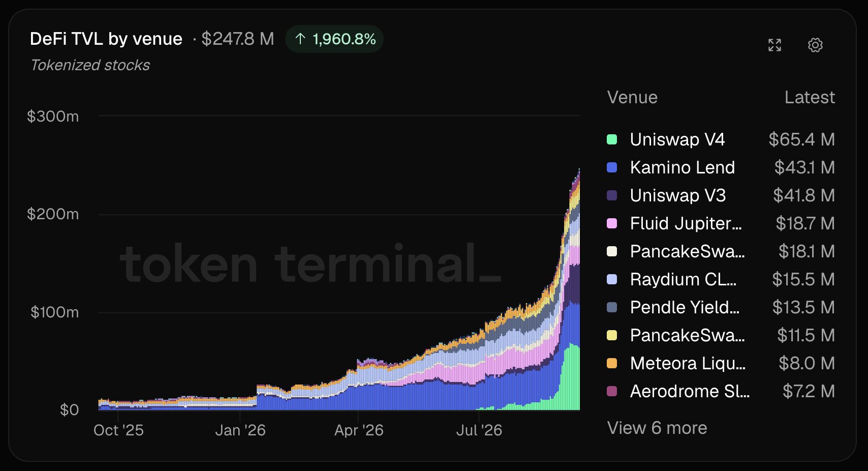Click the Jul '26 axis label
The width and height of the screenshot is (868, 471).
pos(479,430)
